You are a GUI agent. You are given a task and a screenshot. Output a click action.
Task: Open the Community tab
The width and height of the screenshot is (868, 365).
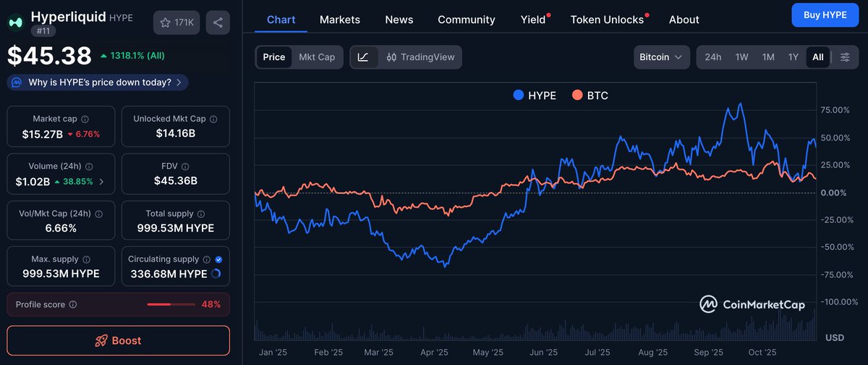[467, 20]
